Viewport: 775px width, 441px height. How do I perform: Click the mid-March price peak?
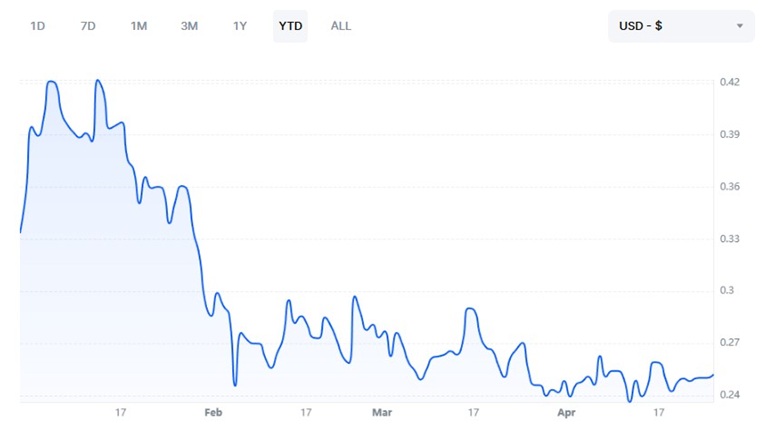(x=471, y=309)
